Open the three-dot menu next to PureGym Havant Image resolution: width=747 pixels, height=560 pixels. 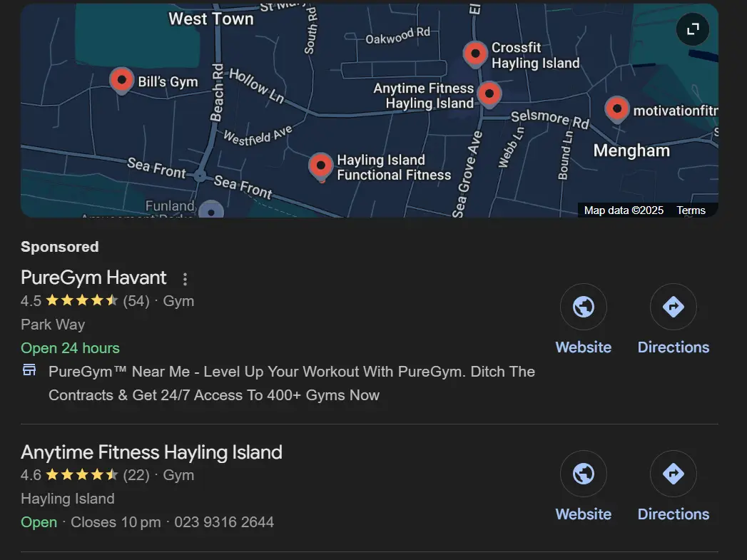[x=185, y=278]
